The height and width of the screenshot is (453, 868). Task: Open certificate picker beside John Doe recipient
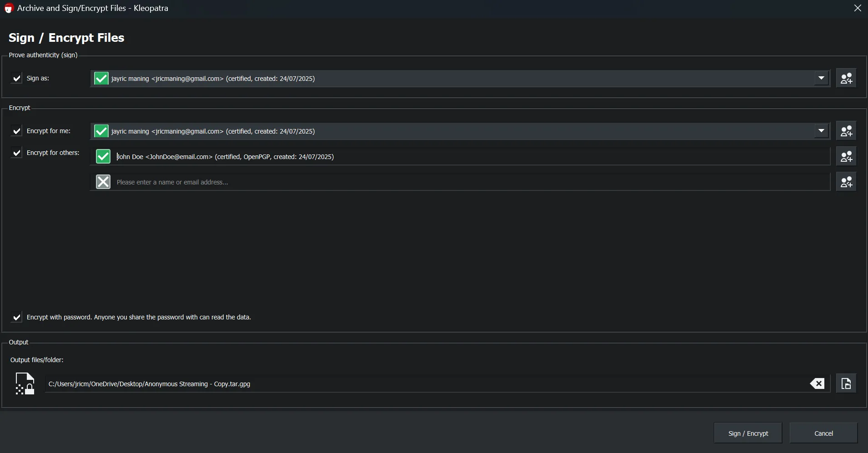846,157
